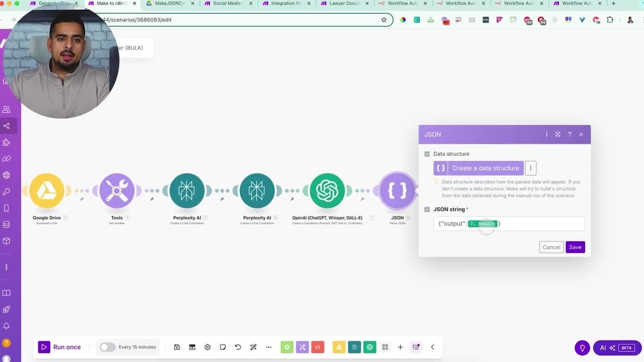Image resolution: width=644 pixels, height=362 pixels.
Task: Open the first Perplexity AI module
Action: 187,191
